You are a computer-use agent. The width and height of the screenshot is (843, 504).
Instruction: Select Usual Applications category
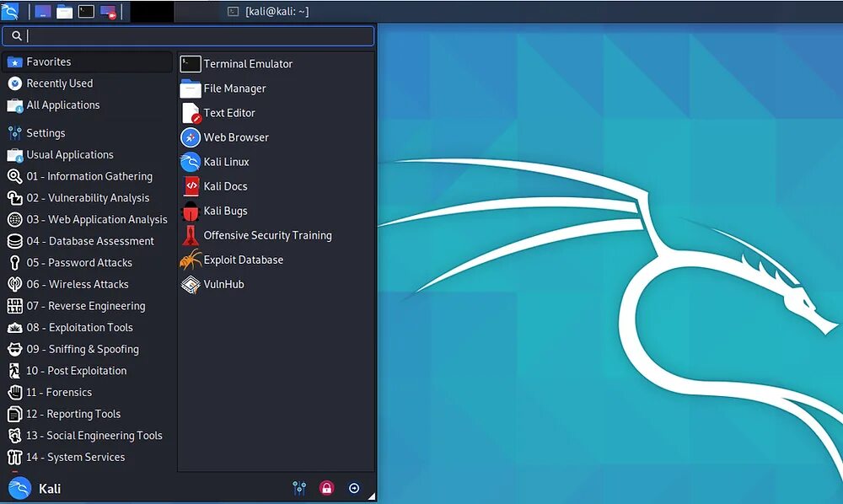(x=88, y=155)
